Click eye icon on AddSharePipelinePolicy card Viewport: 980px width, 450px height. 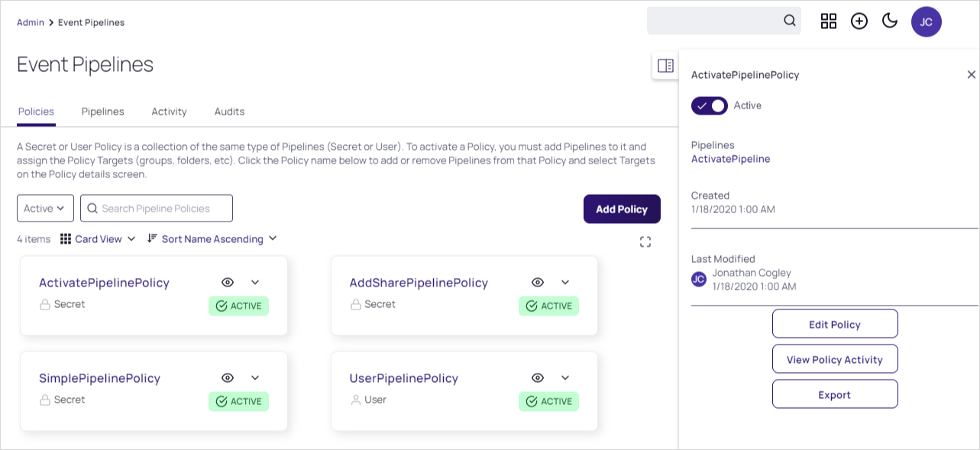pyautogui.click(x=538, y=283)
